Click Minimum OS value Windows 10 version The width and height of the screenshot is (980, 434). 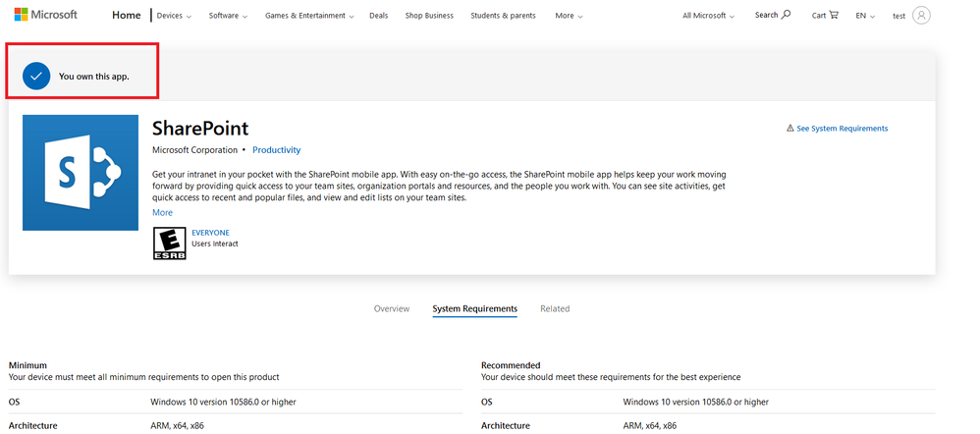[223, 403]
